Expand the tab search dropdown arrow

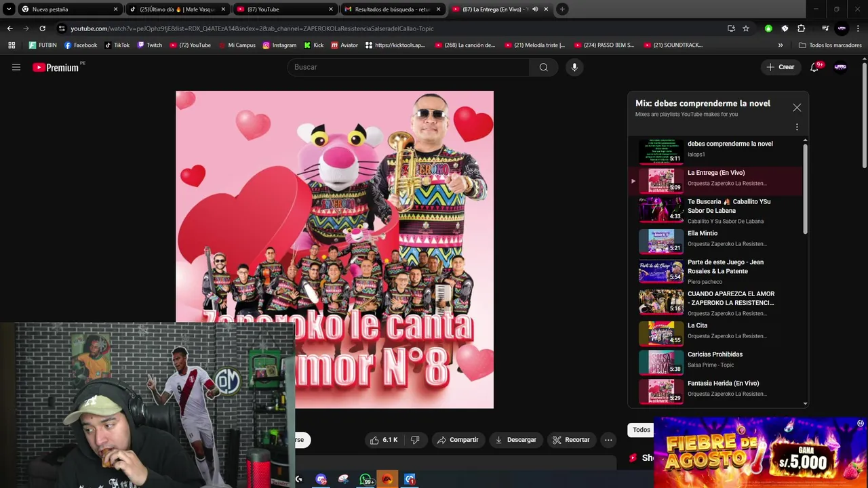(x=9, y=9)
